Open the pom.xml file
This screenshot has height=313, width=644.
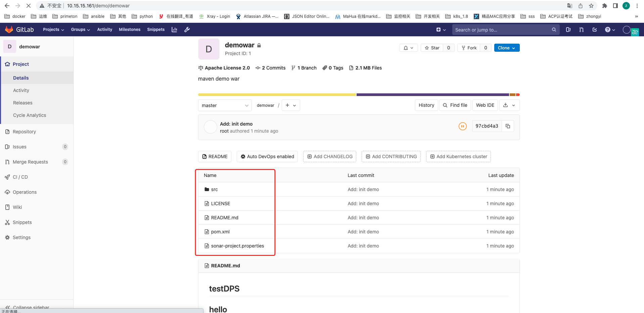[x=220, y=232]
